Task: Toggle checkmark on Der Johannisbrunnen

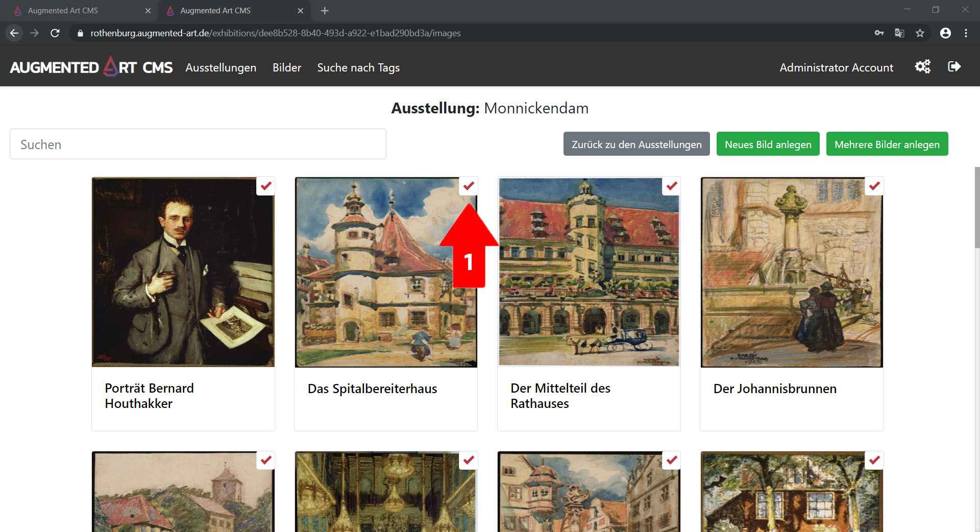Action: (x=874, y=186)
